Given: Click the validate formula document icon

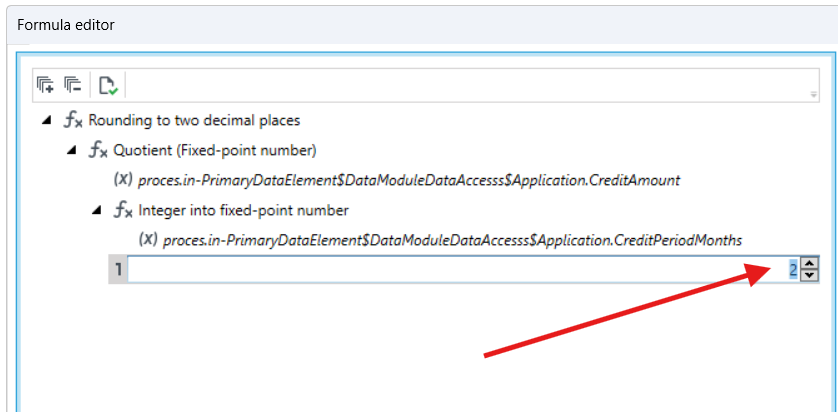Looking at the screenshot, I should (108, 85).
